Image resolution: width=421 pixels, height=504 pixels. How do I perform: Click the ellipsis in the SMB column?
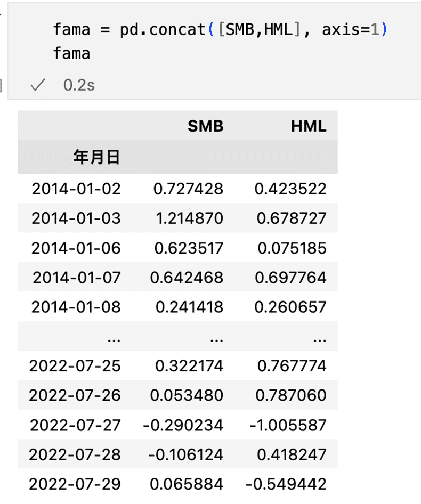point(216,337)
